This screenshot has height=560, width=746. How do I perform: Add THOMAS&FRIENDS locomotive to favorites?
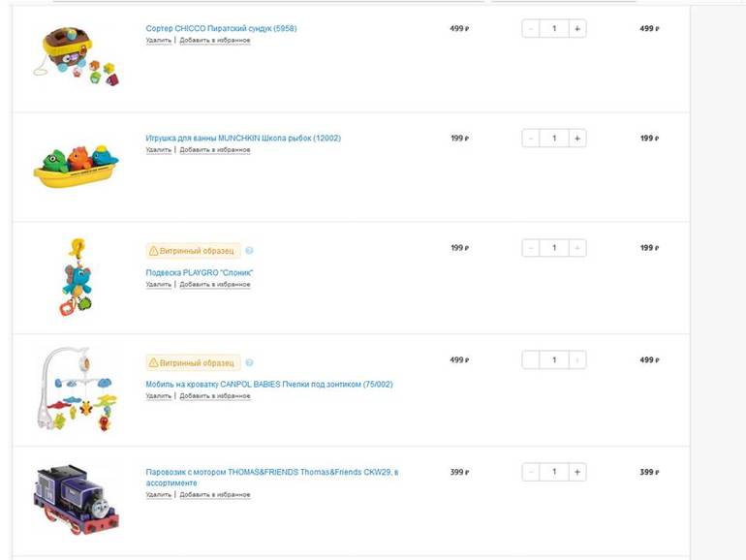pos(214,495)
